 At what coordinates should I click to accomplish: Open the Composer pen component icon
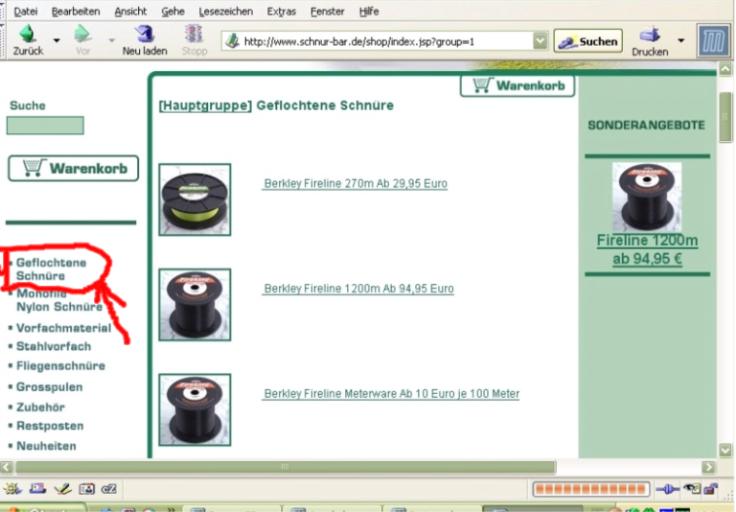[62, 489]
